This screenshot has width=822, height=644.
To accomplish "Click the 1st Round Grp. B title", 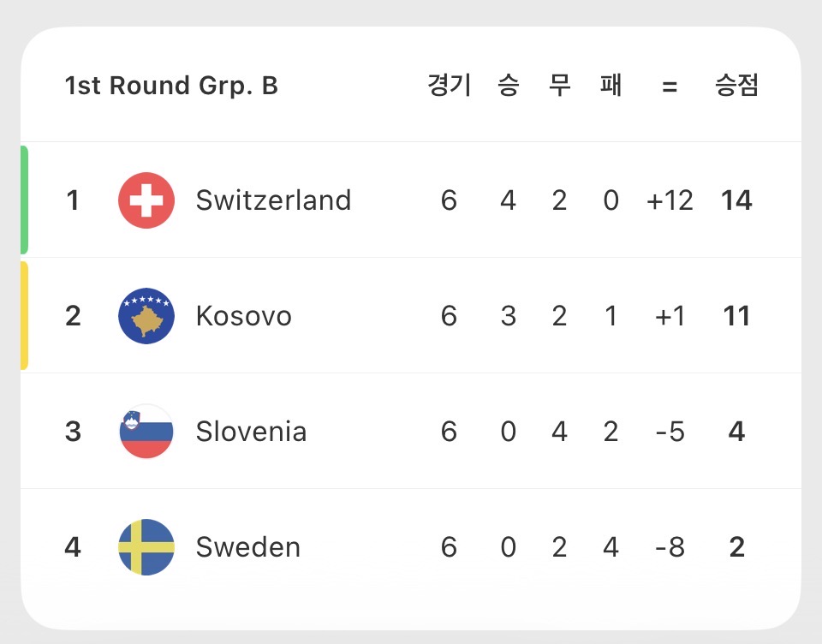I will (x=171, y=86).
